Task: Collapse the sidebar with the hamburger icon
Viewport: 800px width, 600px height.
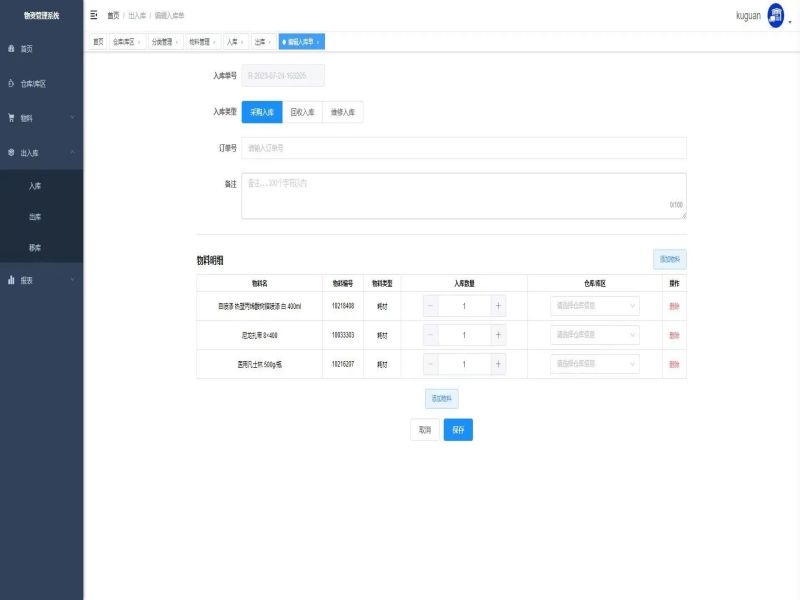Action: (x=94, y=16)
